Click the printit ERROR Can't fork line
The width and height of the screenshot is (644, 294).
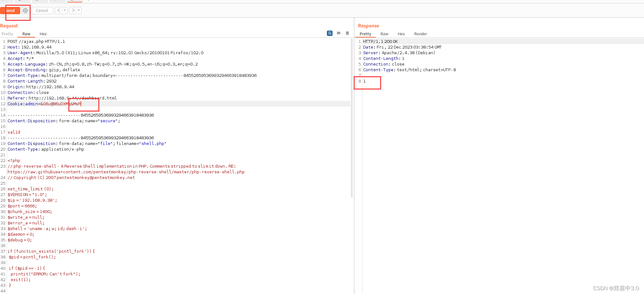46,274
